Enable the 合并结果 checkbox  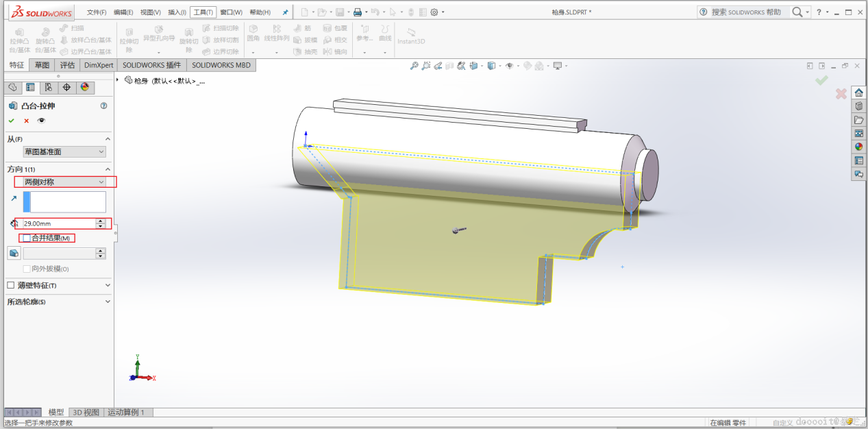coord(27,238)
